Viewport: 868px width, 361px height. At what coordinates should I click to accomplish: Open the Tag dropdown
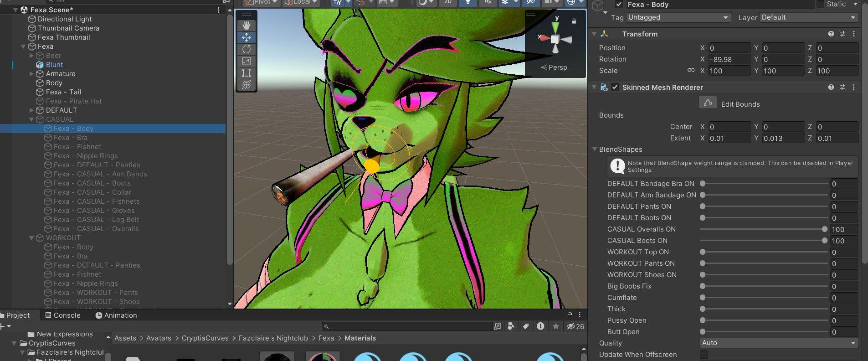(x=678, y=17)
